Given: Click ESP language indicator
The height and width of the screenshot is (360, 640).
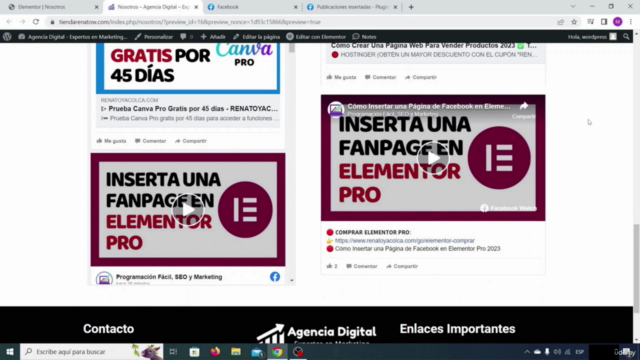Looking at the screenshot, I should click(580, 351).
